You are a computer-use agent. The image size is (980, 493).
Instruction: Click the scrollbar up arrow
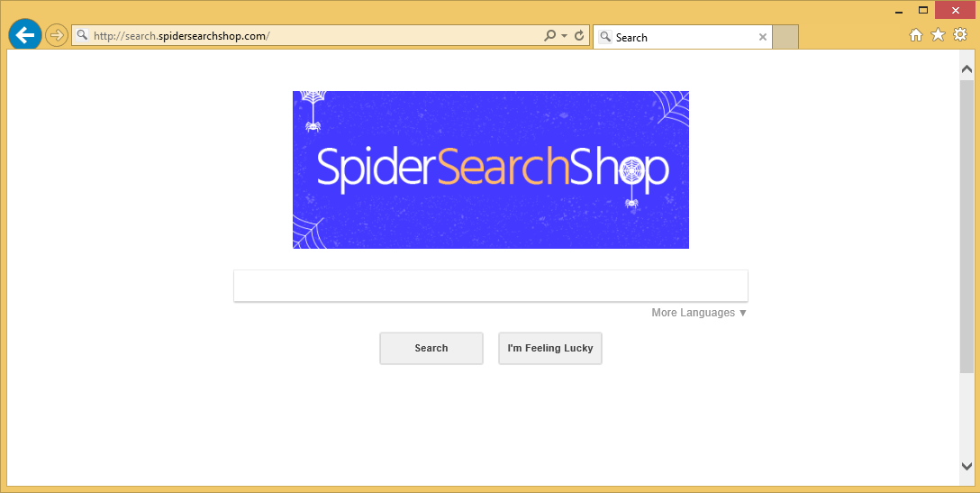pyautogui.click(x=966, y=69)
